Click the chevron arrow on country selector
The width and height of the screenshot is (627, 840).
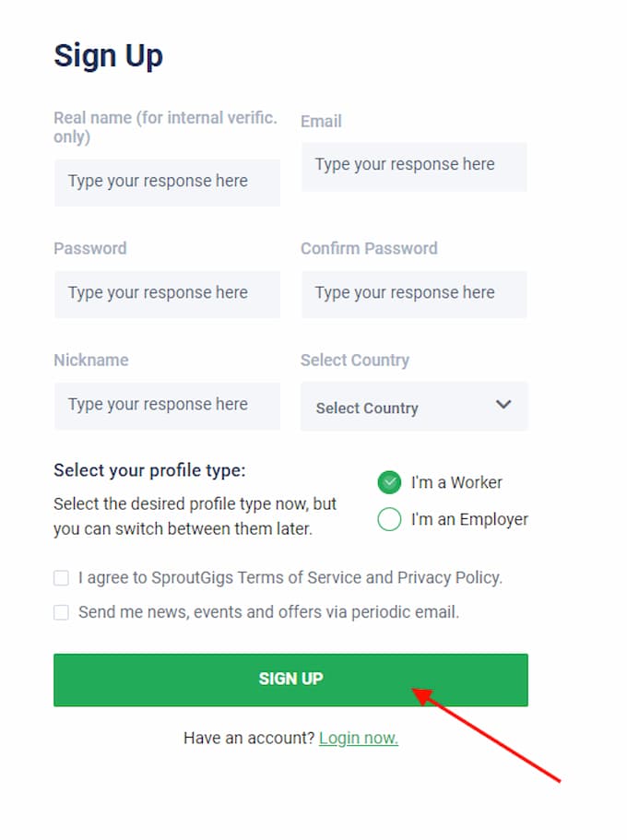[503, 404]
